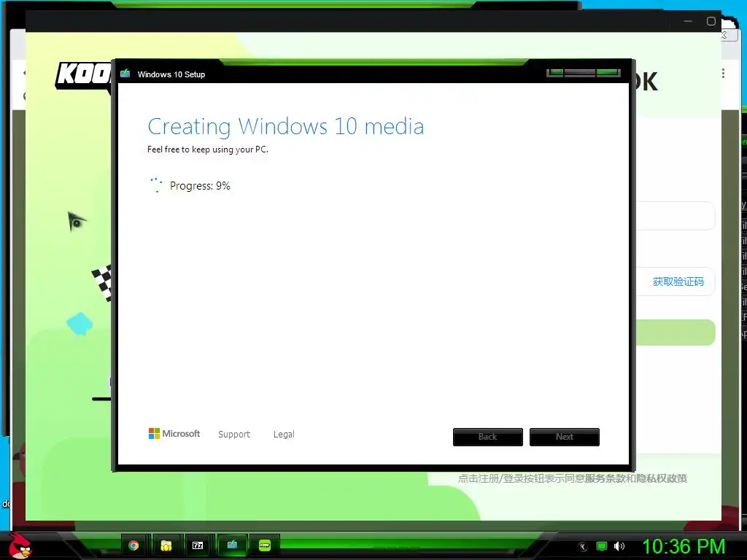
Task: Open the Support link in Setup
Action: pyautogui.click(x=234, y=435)
